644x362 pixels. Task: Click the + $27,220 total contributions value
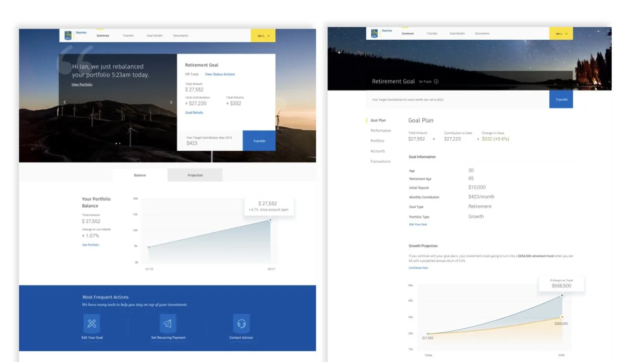196,104
